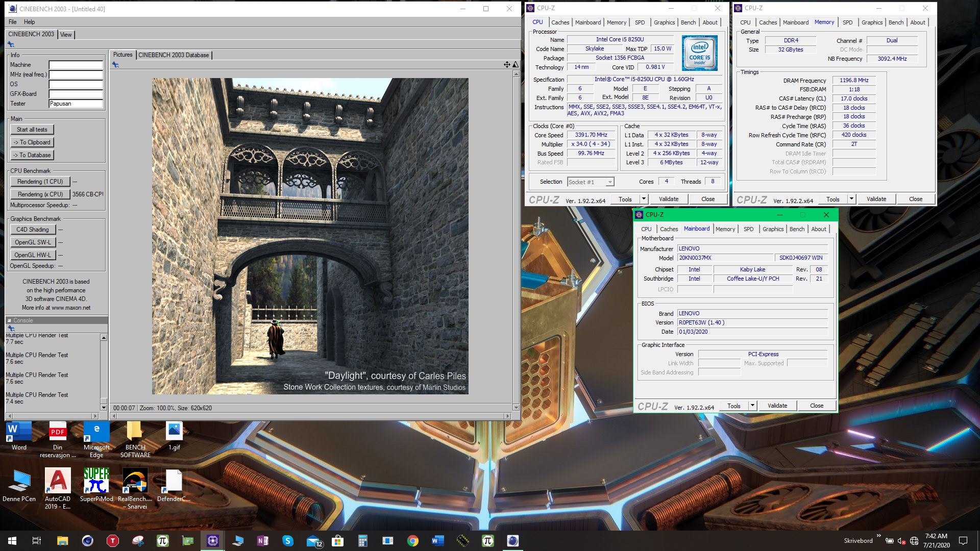
Task: Open Graphics tab in CPU-Z Mainboard window
Action: point(773,229)
